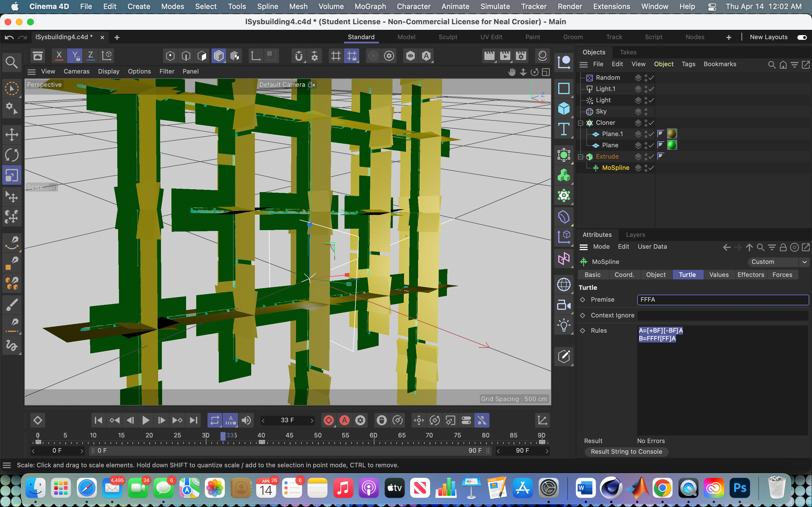This screenshot has height=507, width=812.
Task: Toggle enable checkmark for the Cloner object
Action: click(651, 123)
